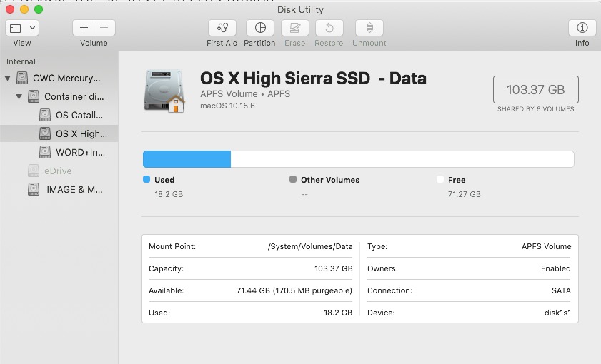Image resolution: width=601 pixels, height=364 pixels.
Task: Click the WORD+In volume icon
Action: pos(45,152)
